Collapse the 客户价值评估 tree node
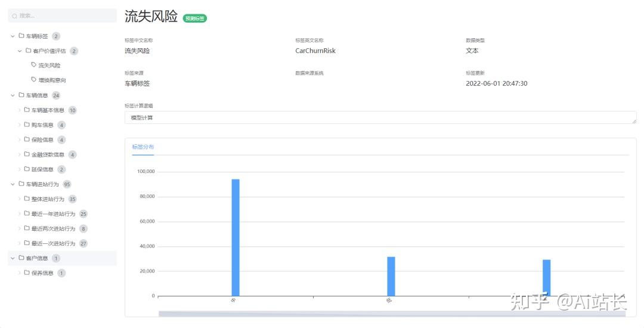This screenshot has width=644, height=328. (20, 51)
